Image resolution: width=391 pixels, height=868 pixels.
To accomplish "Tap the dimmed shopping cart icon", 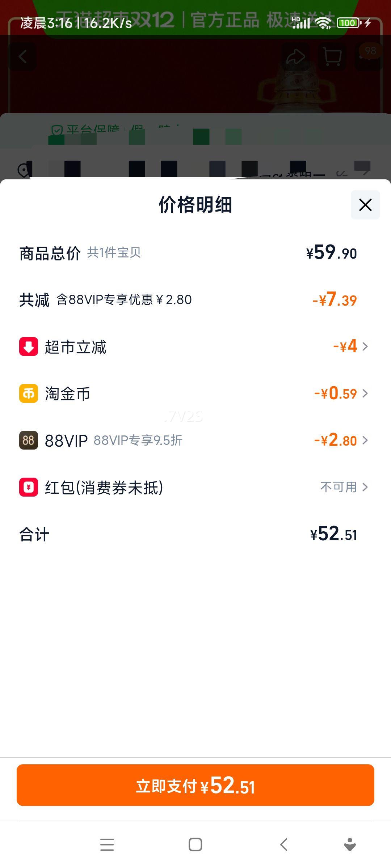I will 332,57.
